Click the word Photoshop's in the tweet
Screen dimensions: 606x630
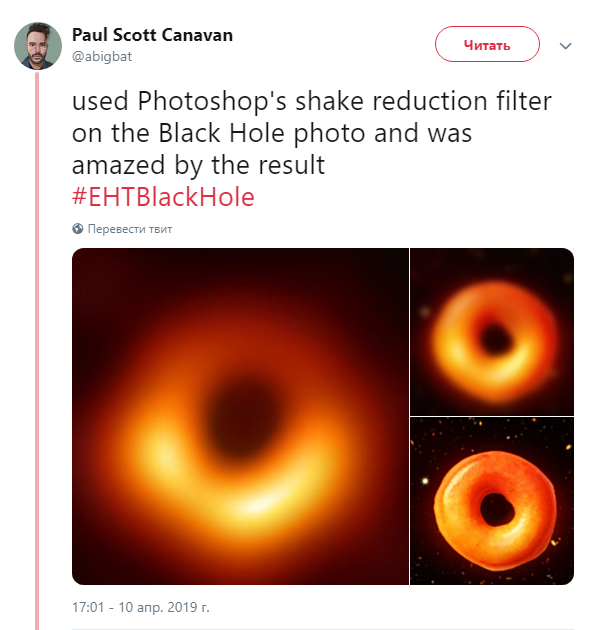[x=212, y=101]
